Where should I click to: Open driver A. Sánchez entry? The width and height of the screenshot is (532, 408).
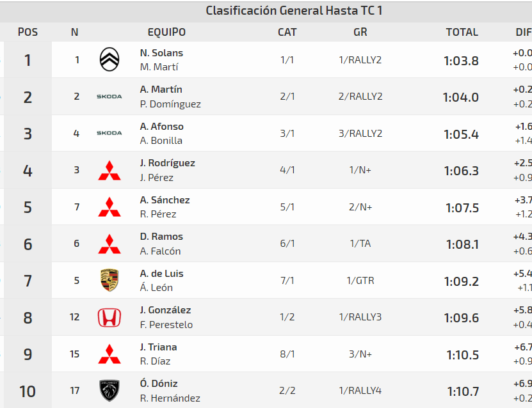click(165, 200)
